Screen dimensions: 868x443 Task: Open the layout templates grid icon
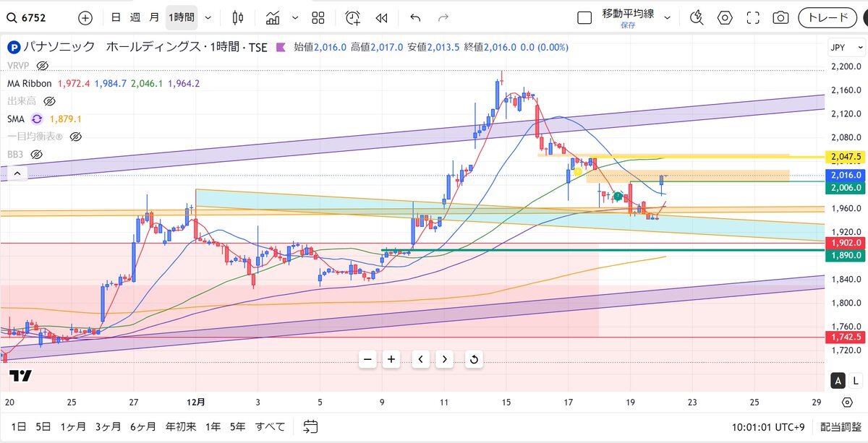pyautogui.click(x=317, y=17)
